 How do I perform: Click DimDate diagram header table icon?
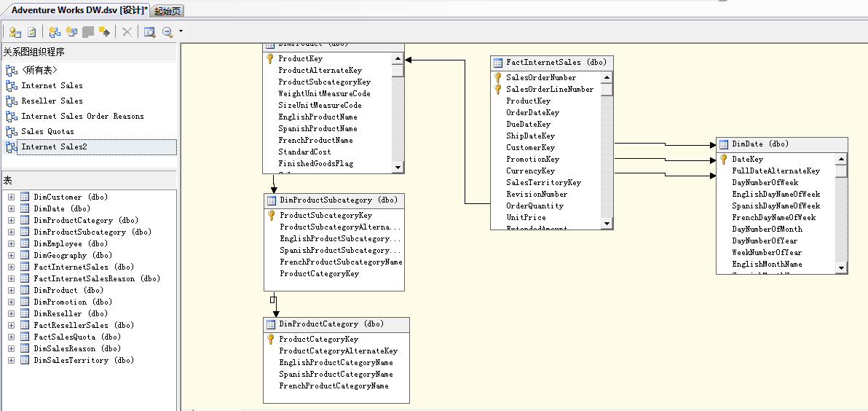click(x=724, y=144)
